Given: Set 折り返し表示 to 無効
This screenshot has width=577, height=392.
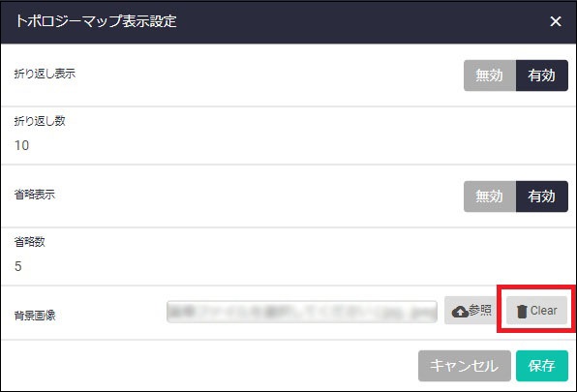Looking at the screenshot, I should point(490,75).
